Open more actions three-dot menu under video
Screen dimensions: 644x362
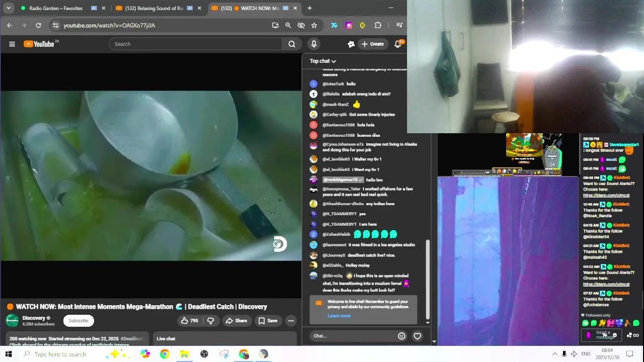click(x=291, y=321)
